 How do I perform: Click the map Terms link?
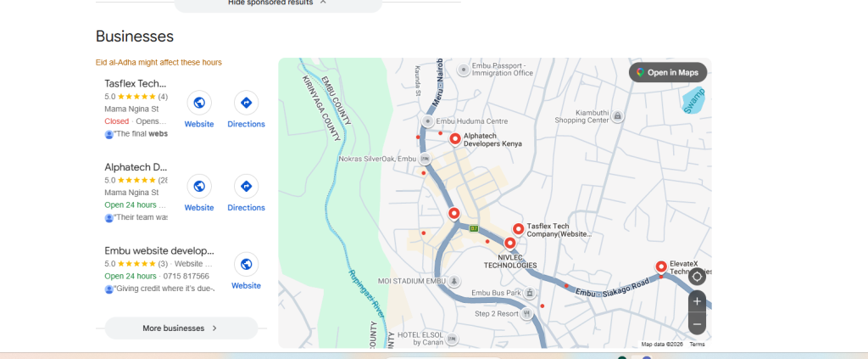(x=697, y=344)
